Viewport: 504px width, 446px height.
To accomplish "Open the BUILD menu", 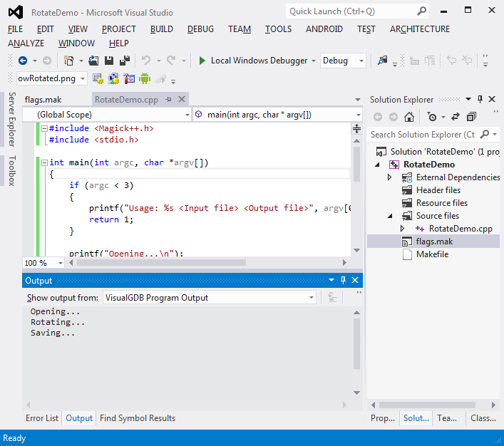I will click(x=162, y=29).
